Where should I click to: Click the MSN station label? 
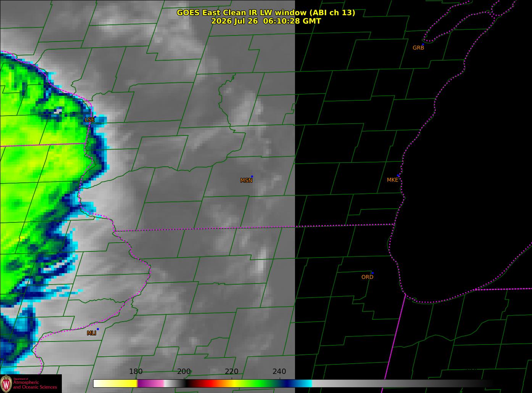[x=246, y=180]
